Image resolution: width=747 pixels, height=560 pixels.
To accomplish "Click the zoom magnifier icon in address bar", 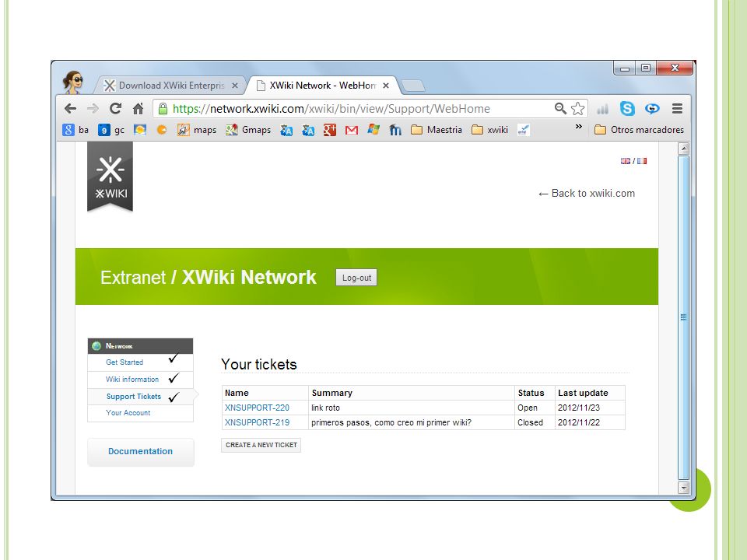I will tap(560, 109).
